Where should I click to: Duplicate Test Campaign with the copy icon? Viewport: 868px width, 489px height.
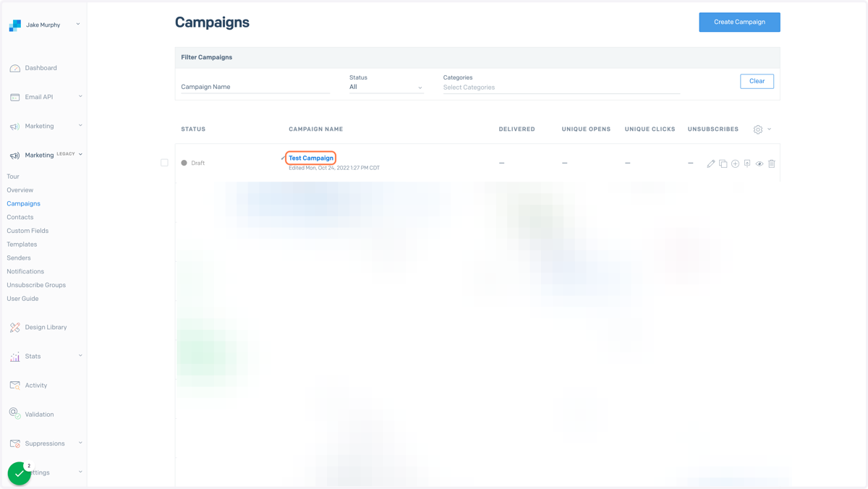[x=723, y=163]
